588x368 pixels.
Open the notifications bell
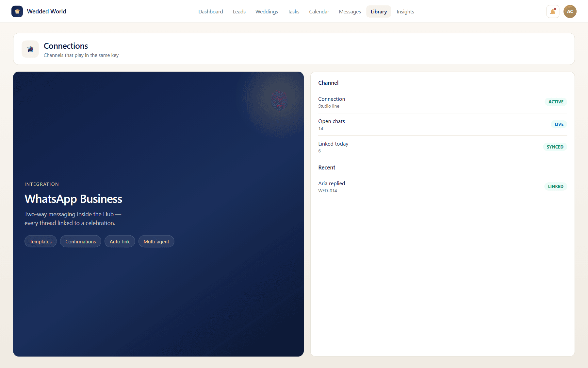553,11
